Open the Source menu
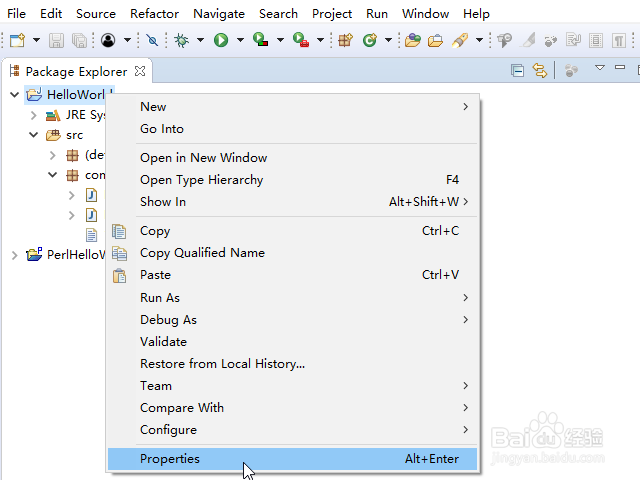Viewport: 640px width, 480px height. (96, 13)
